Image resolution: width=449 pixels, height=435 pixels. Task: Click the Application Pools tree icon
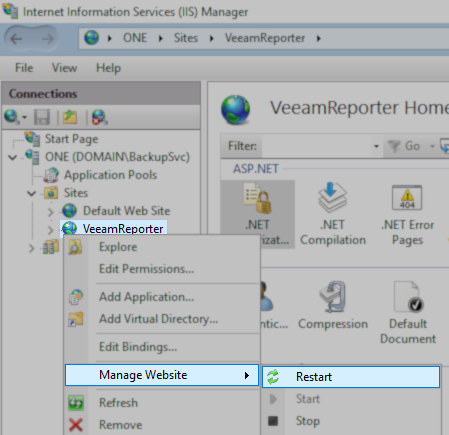point(51,175)
